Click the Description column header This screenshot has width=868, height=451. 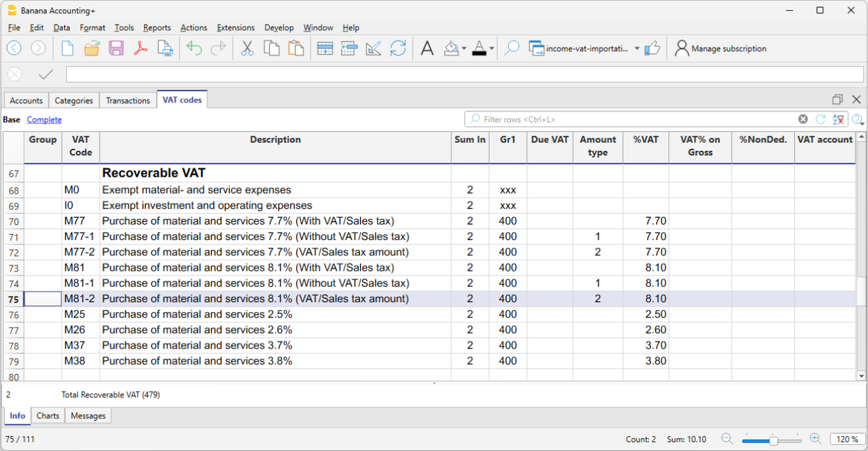click(275, 147)
